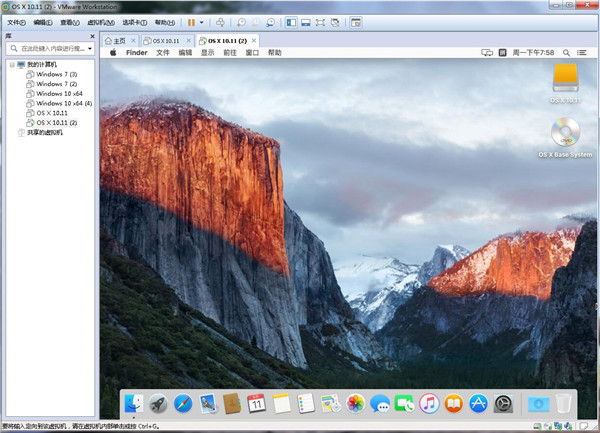Screen dimensions: 600x433
Task: Toggle console view toolbar icon
Action: [356, 23]
